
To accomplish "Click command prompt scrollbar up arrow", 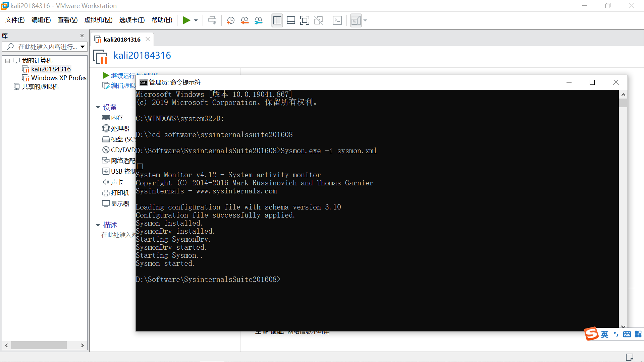I will point(623,95).
